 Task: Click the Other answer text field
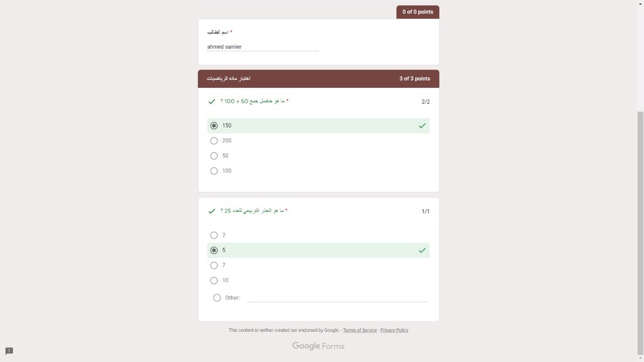[337, 297]
